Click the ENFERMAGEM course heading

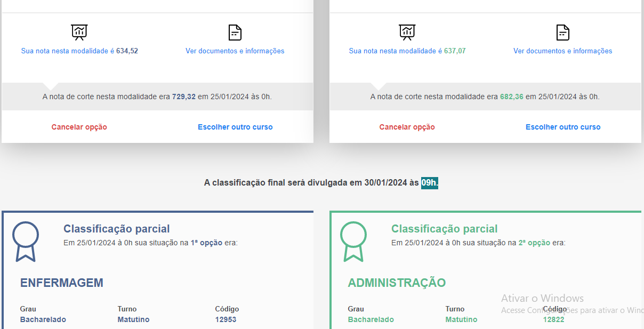tap(62, 283)
